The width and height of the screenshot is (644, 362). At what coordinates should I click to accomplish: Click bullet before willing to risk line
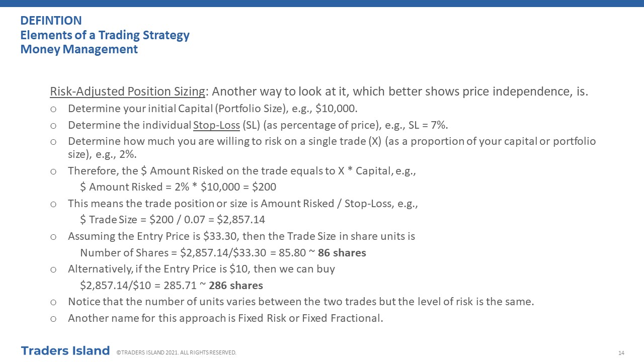coord(53,142)
